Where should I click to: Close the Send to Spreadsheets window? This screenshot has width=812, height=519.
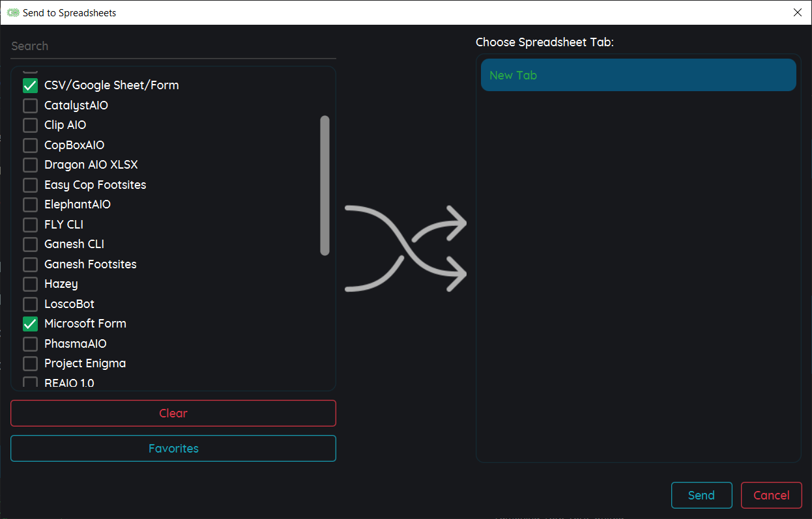[x=797, y=12]
